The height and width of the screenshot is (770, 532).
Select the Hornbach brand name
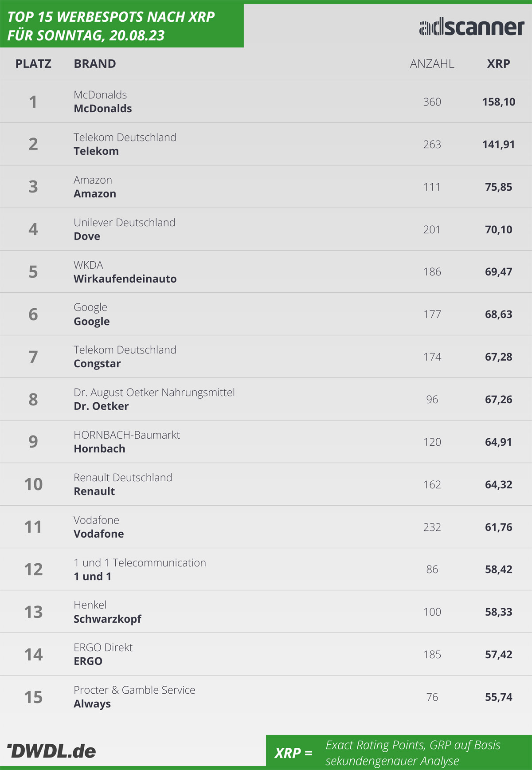pyautogui.click(x=99, y=449)
